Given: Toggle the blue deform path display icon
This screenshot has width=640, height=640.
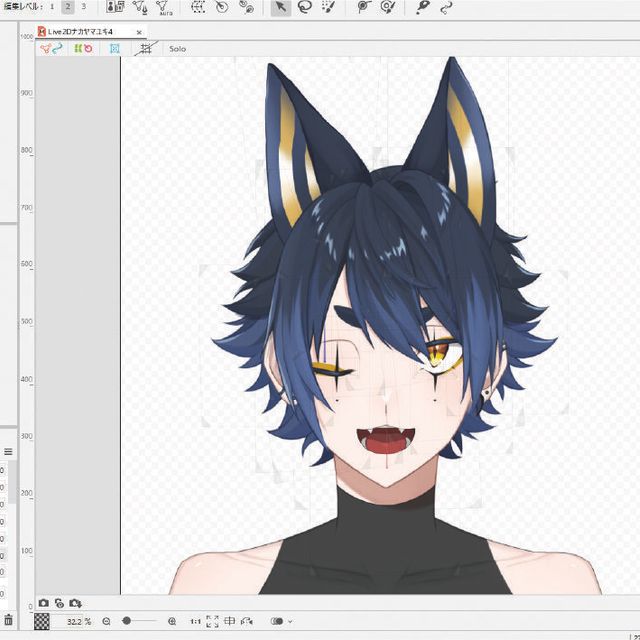Looking at the screenshot, I should click(57, 49).
